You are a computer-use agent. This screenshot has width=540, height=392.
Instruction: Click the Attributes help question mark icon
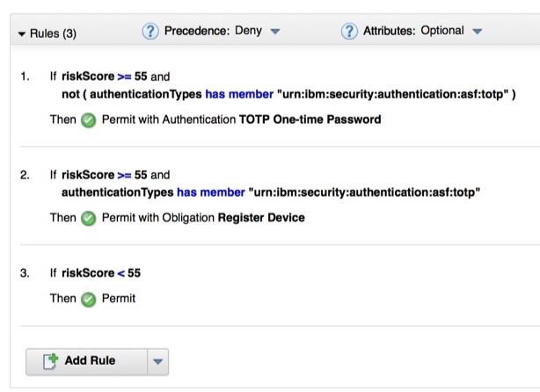tap(350, 32)
